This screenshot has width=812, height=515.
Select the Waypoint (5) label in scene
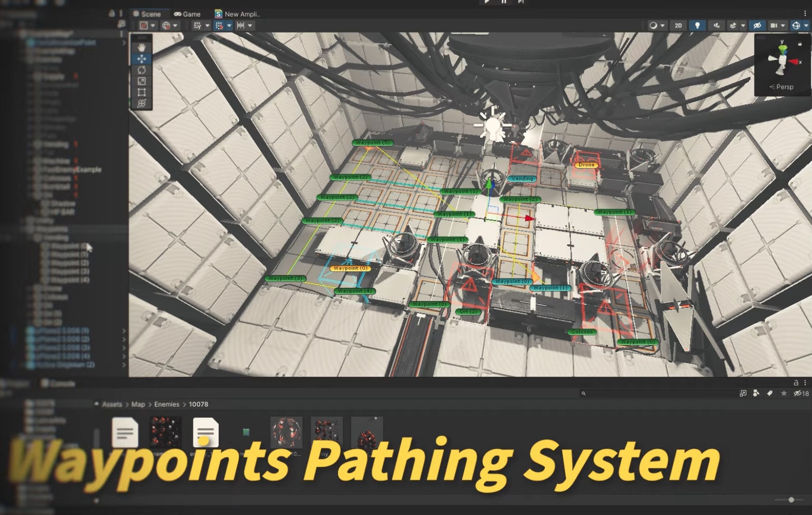[373, 143]
